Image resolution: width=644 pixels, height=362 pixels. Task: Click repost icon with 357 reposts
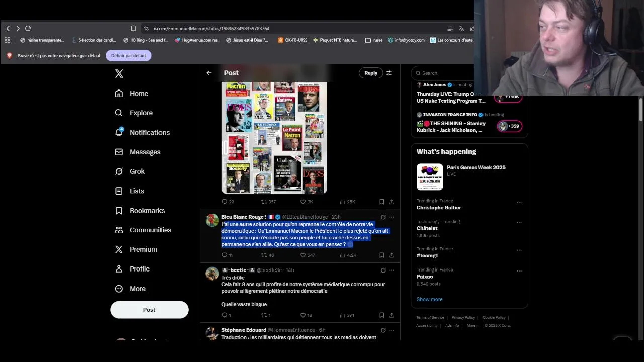point(264,202)
